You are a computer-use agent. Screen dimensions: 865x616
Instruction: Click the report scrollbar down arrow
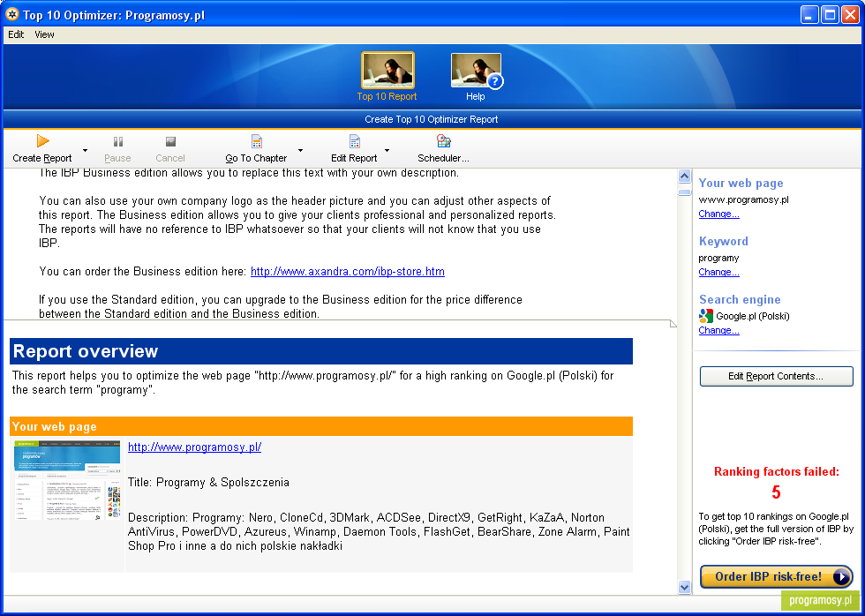coord(685,588)
